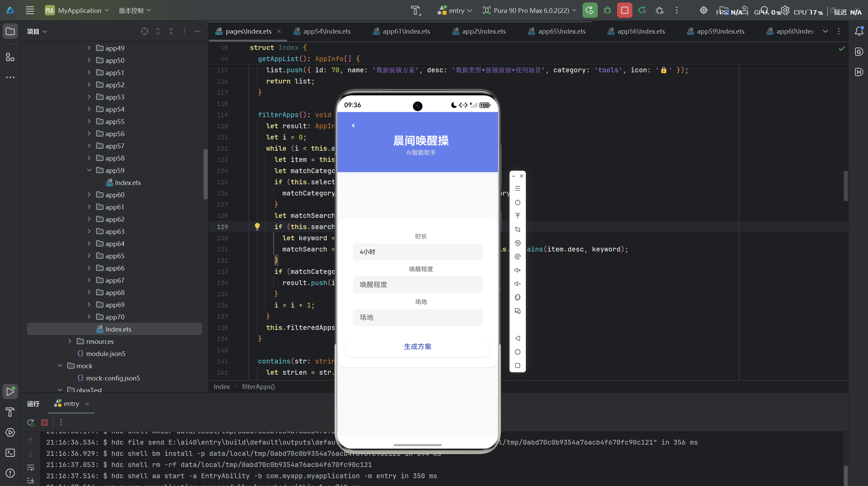Click the 唤醒程度 input field
This screenshot has height=486, width=868.
click(418, 284)
